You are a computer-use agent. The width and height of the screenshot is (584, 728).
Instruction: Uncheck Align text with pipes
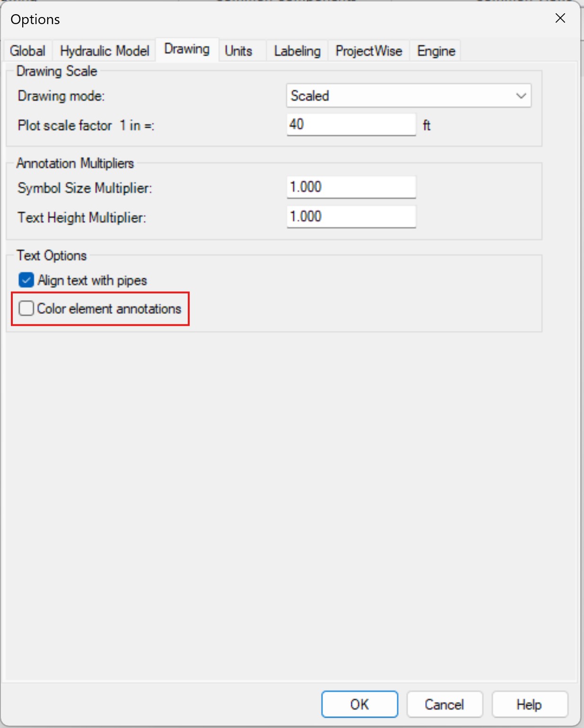[x=26, y=280]
